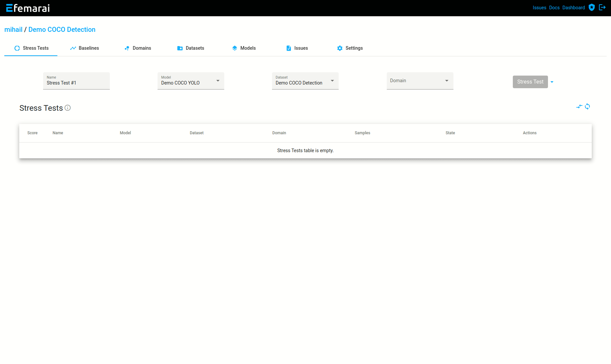Screen dimensions: 611x364
Task: Open the Domain dropdown
Action: (420, 81)
